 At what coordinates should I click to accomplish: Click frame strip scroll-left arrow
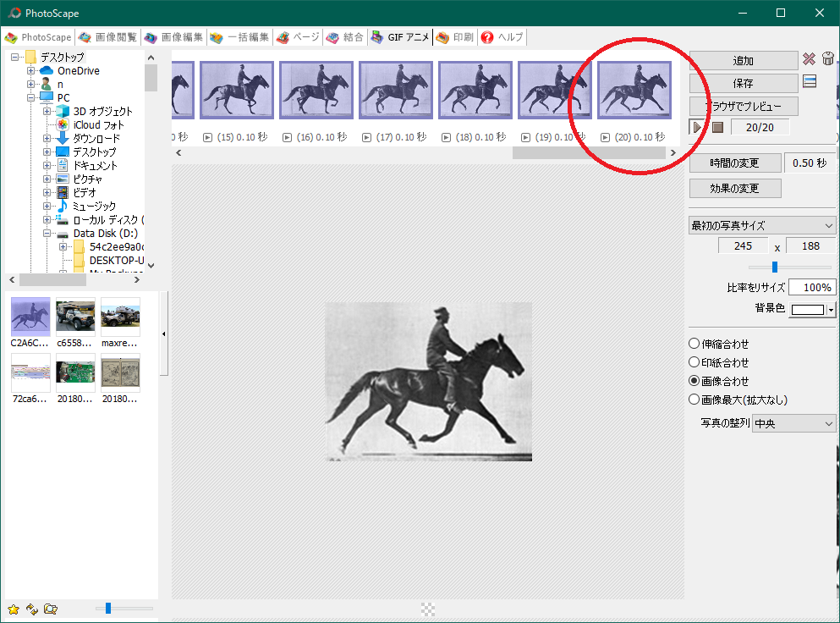point(178,153)
